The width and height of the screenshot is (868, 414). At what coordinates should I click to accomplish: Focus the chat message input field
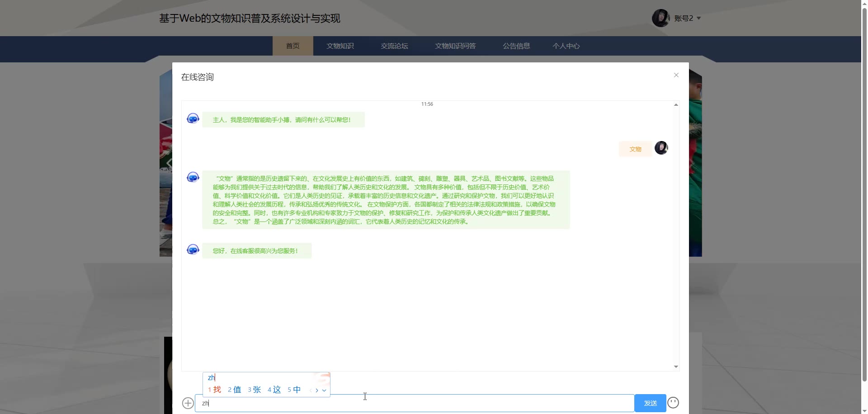(x=415, y=403)
